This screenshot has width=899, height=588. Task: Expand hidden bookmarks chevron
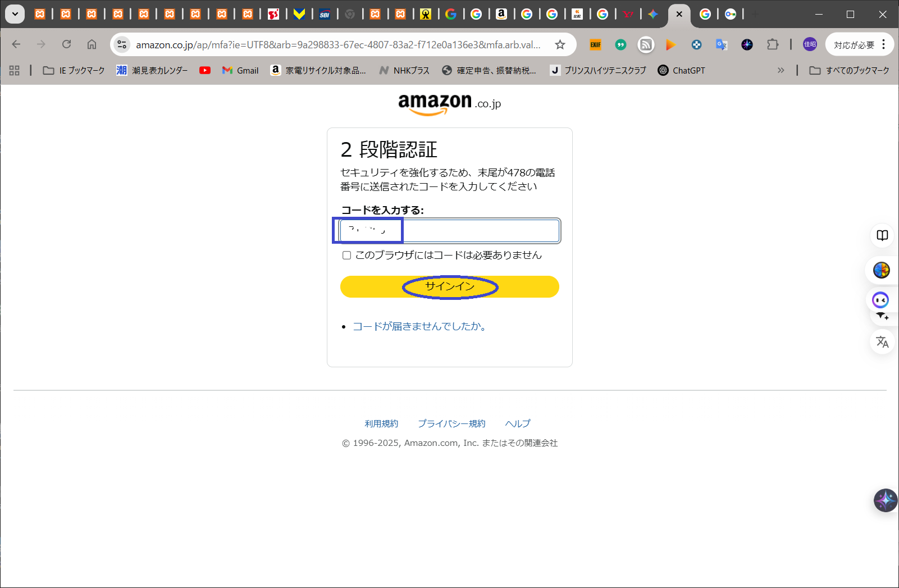pos(781,70)
